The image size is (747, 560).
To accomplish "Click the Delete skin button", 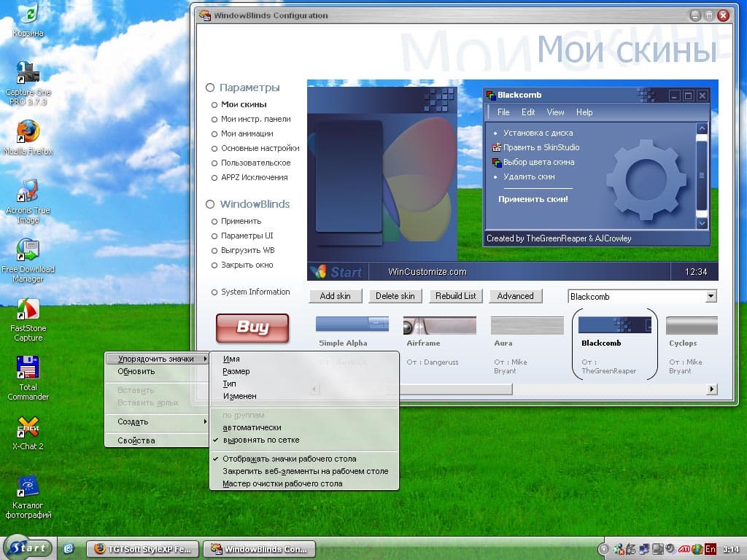I will (x=395, y=296).
